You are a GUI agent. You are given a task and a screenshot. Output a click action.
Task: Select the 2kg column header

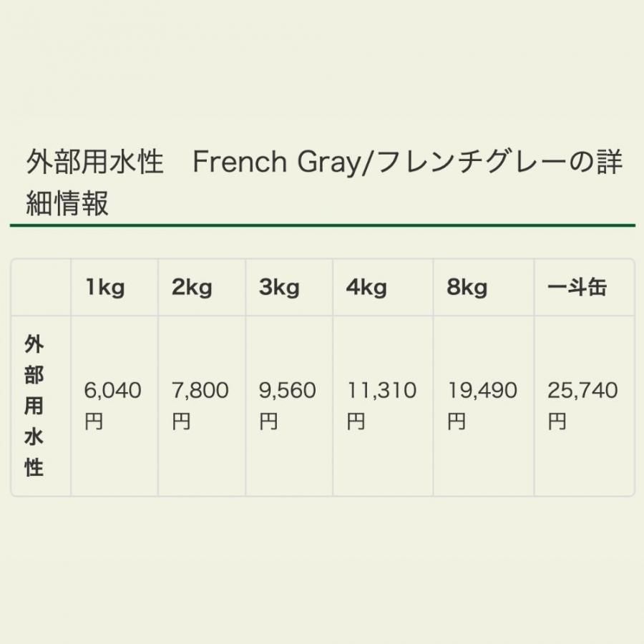[192, 288]
